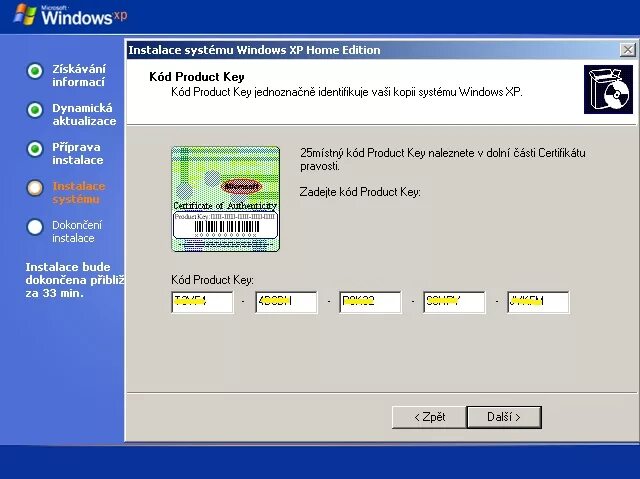
Task: Select the Dokončení instalace step label
Action: (77, 231)
